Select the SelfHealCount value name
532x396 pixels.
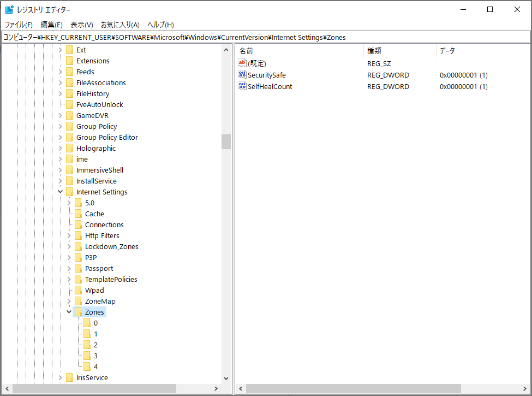click(270, 87)
